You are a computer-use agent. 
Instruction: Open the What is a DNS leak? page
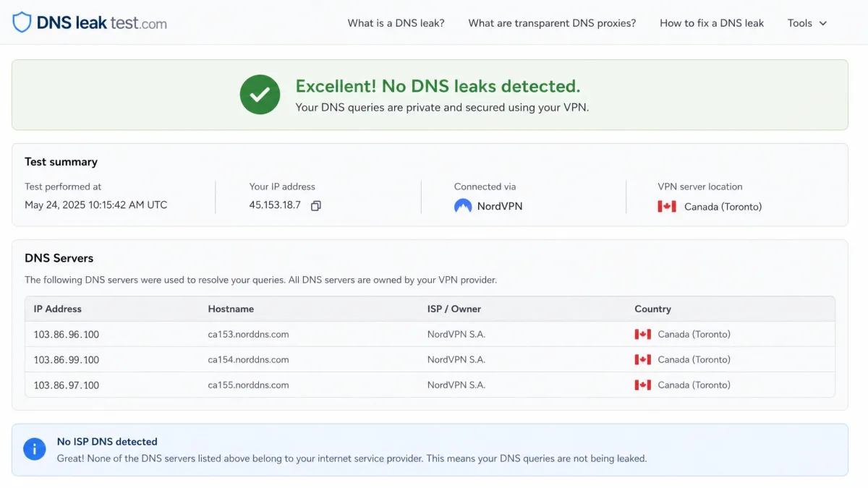point(396,23)
